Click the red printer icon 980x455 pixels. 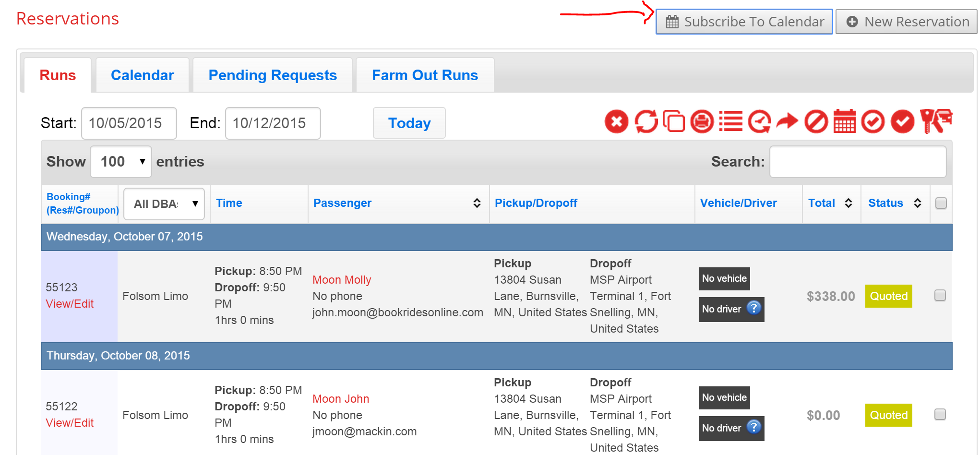tap(702, 121)
